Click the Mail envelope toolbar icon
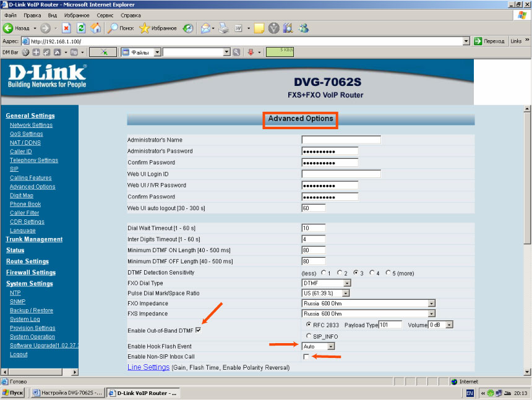Screen dimensions: 532x400 coord(205,28)
